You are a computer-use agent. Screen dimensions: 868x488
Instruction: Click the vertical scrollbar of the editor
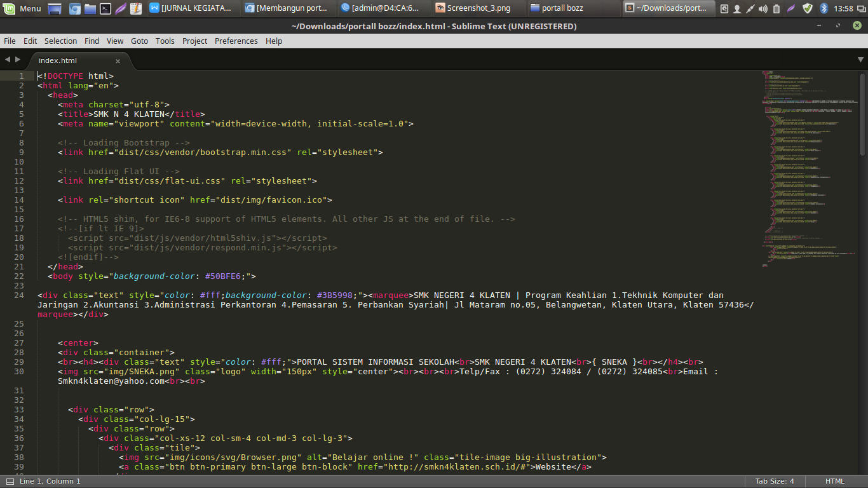863,113
